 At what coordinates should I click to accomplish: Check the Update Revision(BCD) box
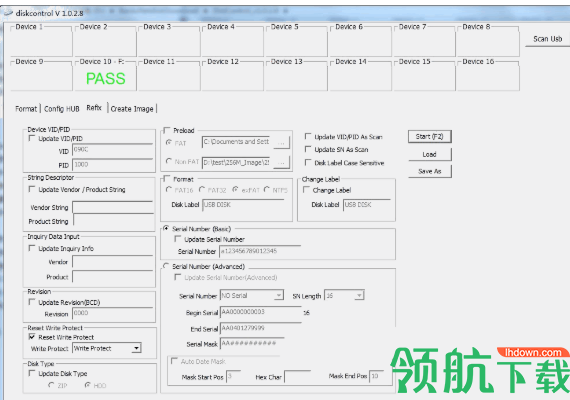(x=32, y=302)
